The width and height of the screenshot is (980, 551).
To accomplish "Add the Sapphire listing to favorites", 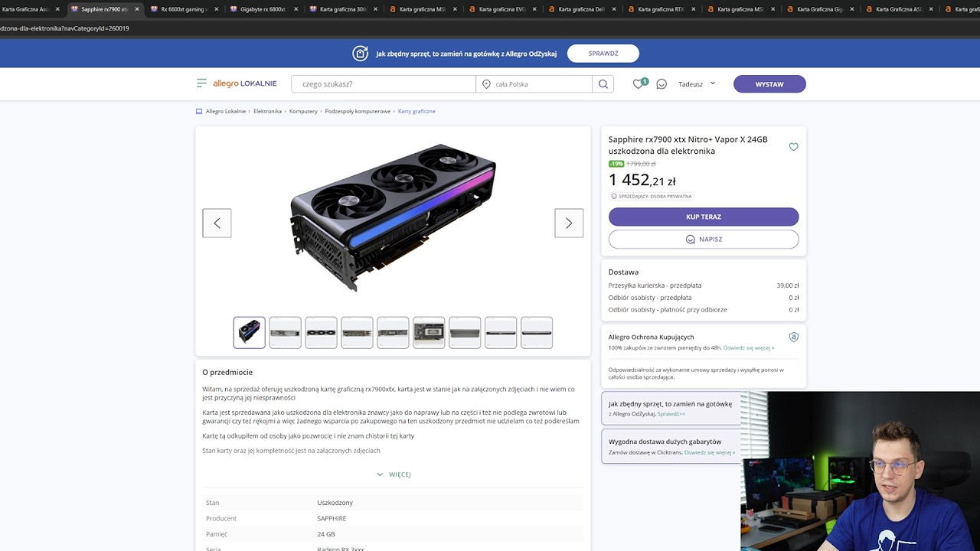I will (793, 147).
